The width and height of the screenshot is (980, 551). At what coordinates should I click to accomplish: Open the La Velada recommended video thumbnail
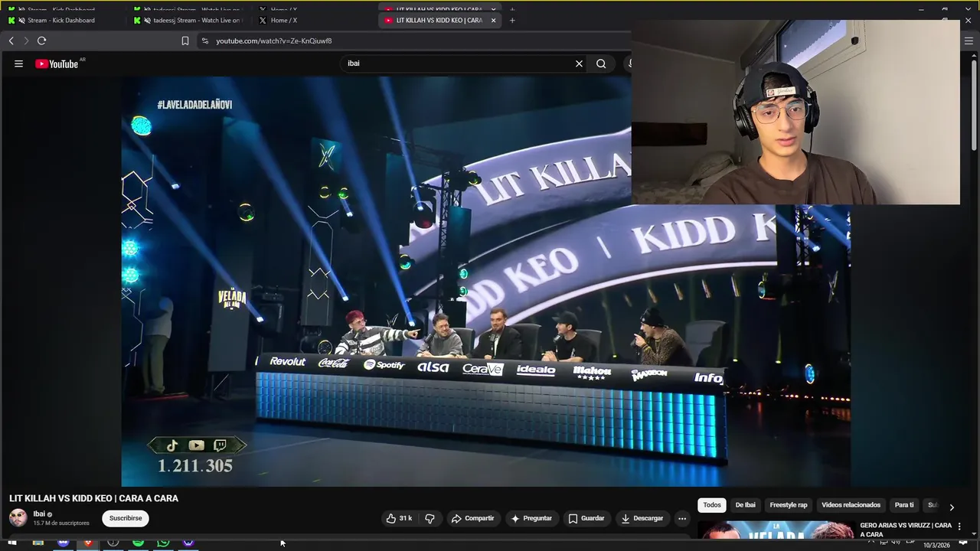coord(776,530)
